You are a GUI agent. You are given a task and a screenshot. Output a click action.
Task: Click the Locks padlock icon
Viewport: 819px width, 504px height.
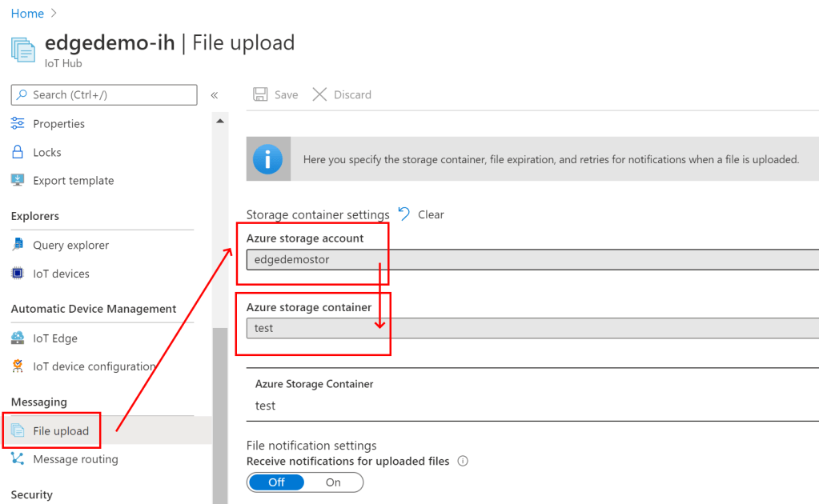click(x=18, y=152)
